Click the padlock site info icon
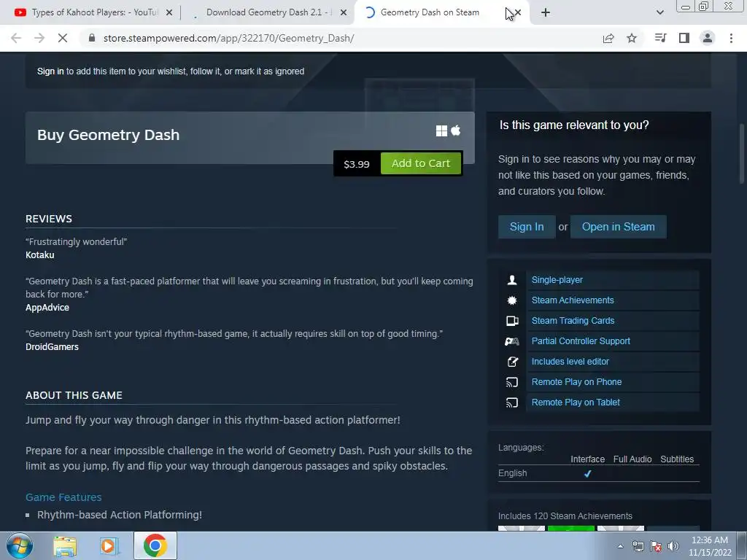This screenshot has height=560, width=747. click(x=92, y=38)
